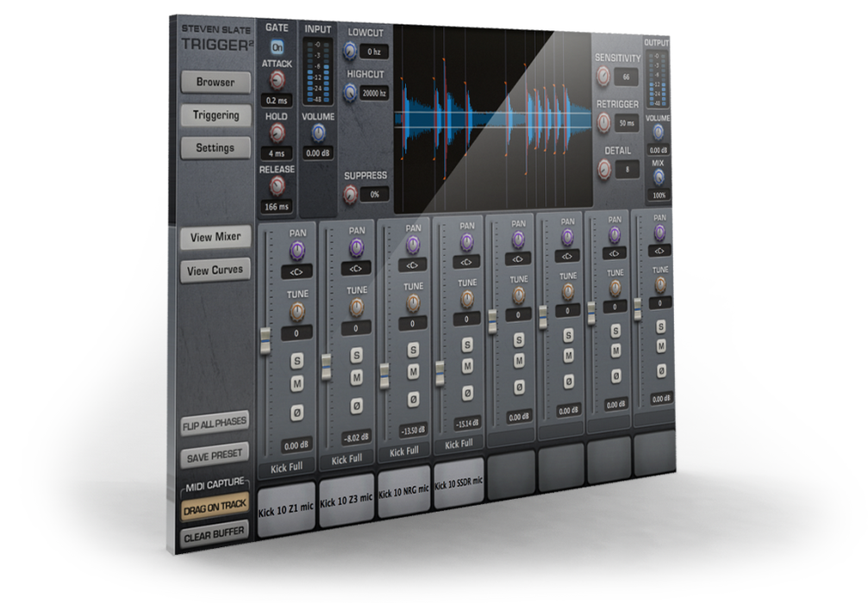
Task: Click the Flip All Phases button
Action: coord(215,423)
